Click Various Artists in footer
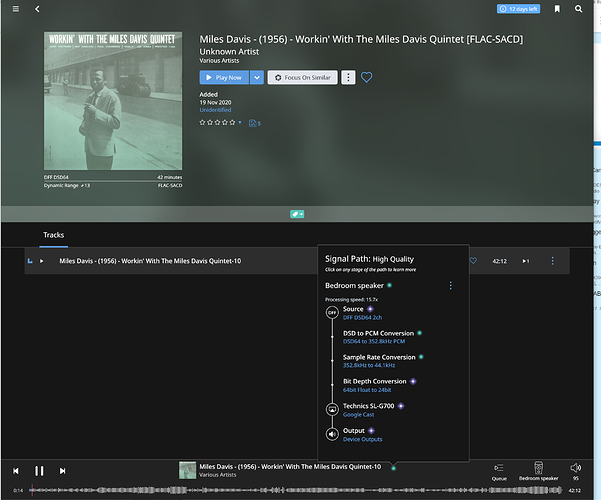Image resolution: width=601 pixels, height=500 pixels. tap(218, 475)
